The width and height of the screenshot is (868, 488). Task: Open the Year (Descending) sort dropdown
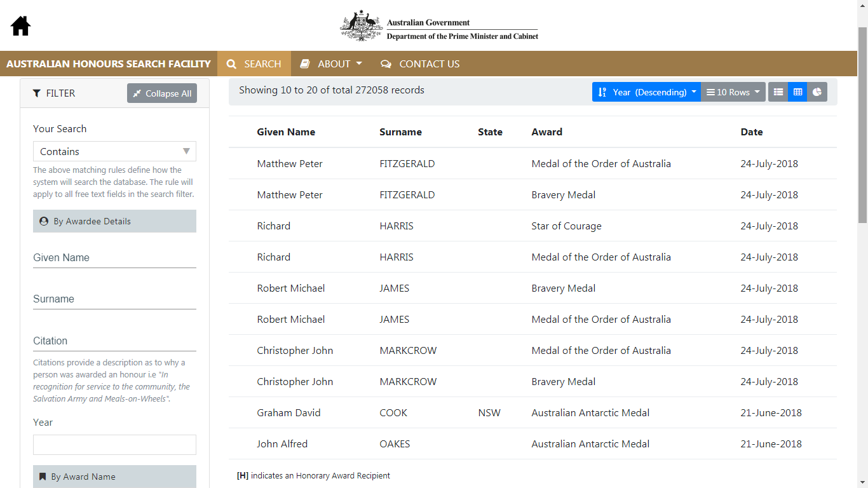646,92
